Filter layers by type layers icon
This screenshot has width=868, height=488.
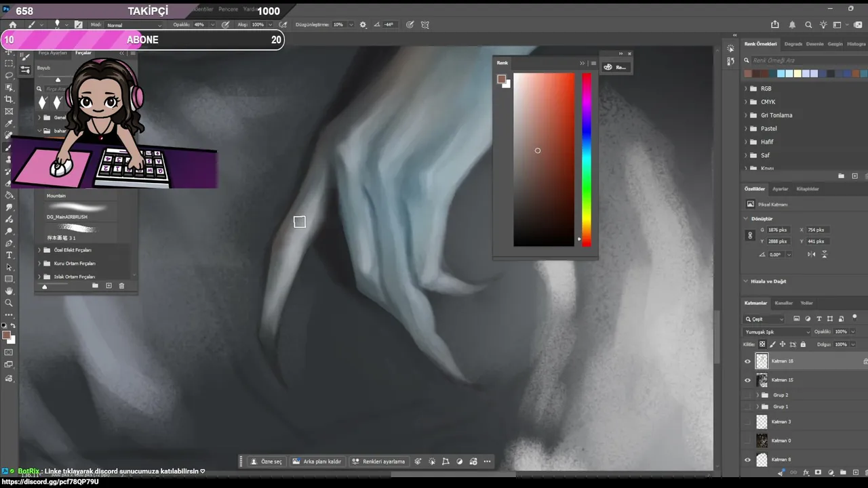click(819, 319)
